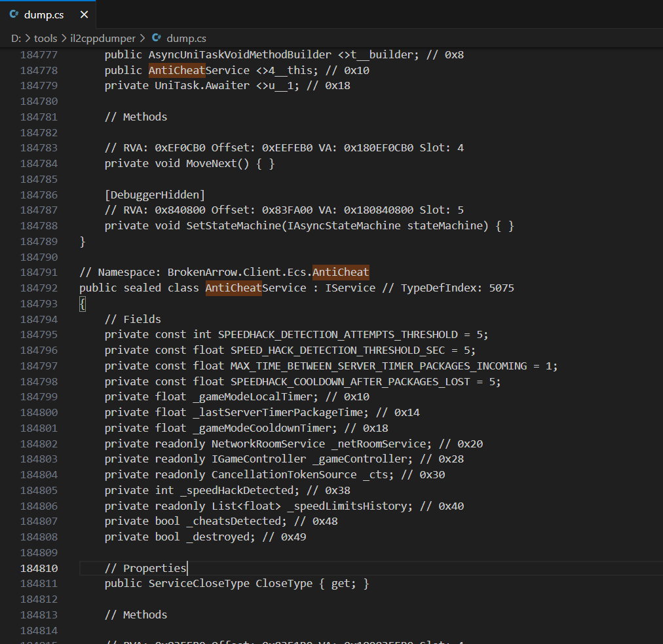The height and width of the screenshot is (644, 663).
Task: Click the IService interface name
Action: point(350,288)
